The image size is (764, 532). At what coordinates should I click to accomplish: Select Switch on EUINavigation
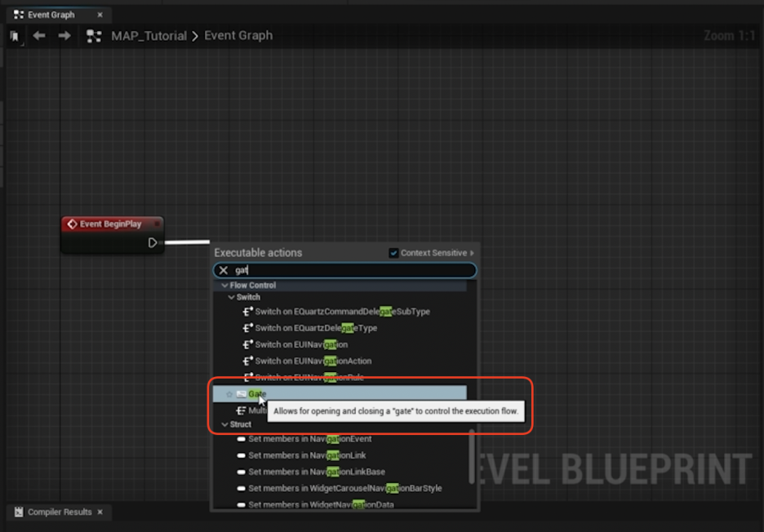point(301,345)
